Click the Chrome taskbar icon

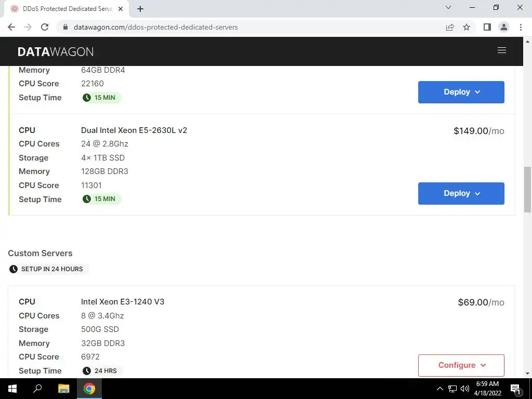coord(89,389)
